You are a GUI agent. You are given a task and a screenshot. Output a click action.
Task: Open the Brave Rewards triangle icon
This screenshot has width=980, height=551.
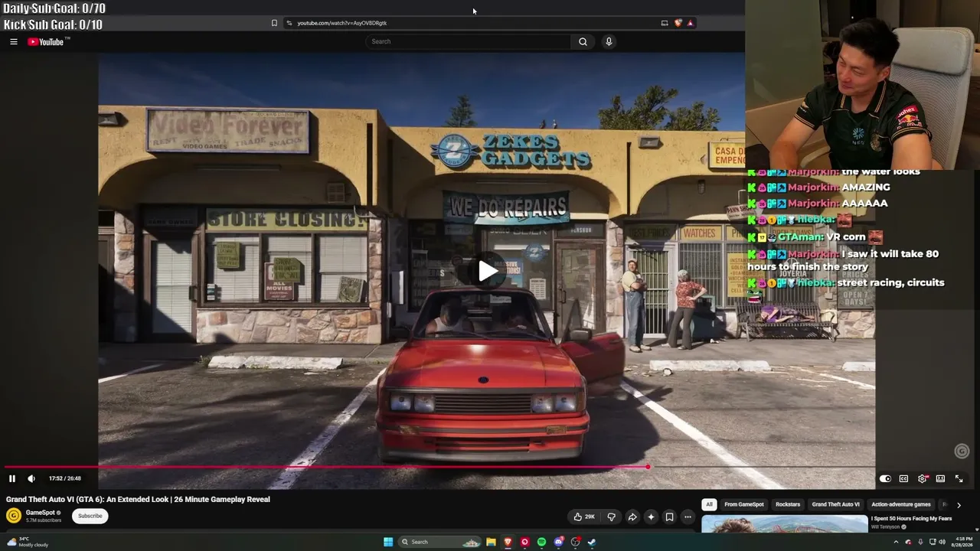pyautogui.click(x=690, y=23)
